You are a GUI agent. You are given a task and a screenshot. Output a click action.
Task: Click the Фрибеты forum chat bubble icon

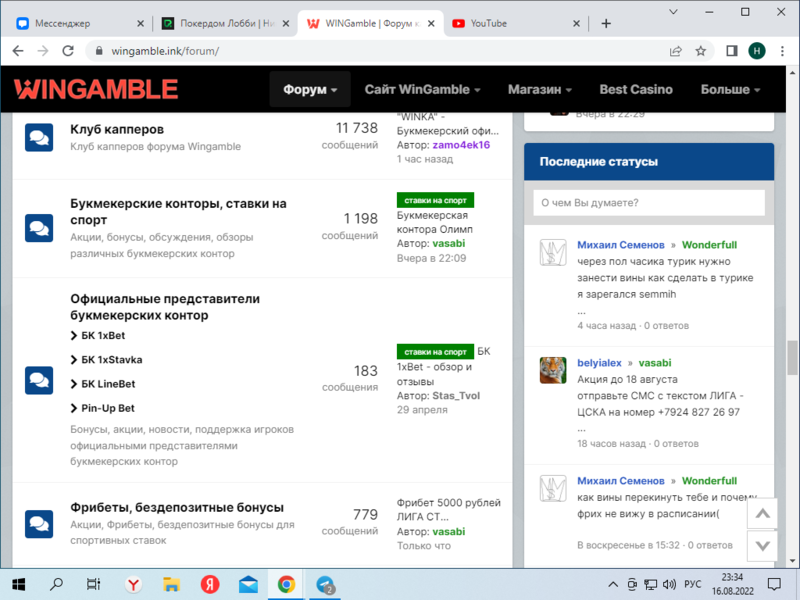[39, 523]
